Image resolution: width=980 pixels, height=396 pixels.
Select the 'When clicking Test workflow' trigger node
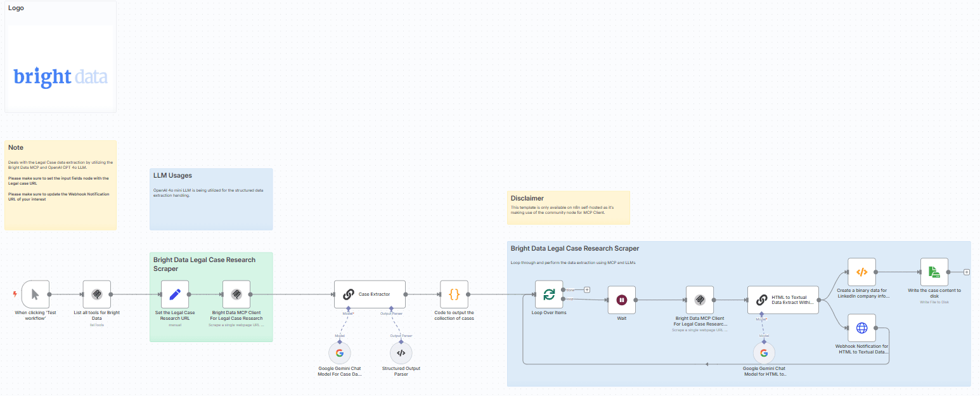coord(35,294)
